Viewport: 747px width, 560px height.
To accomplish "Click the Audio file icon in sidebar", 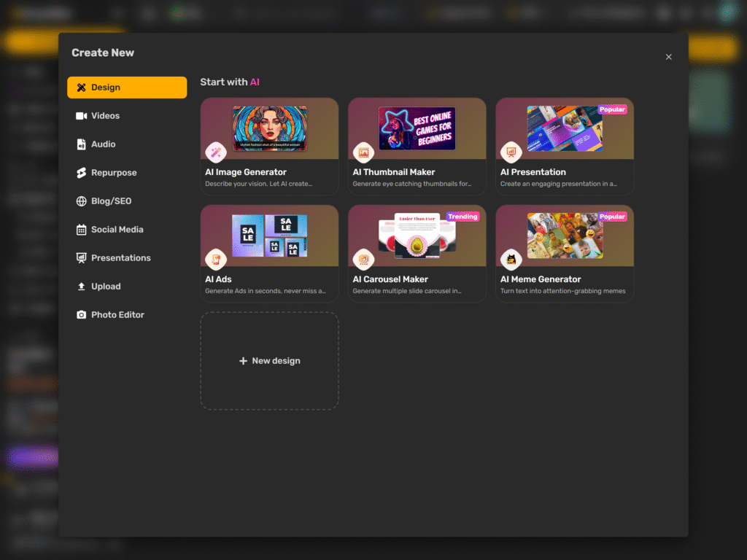I will [81, 144].
